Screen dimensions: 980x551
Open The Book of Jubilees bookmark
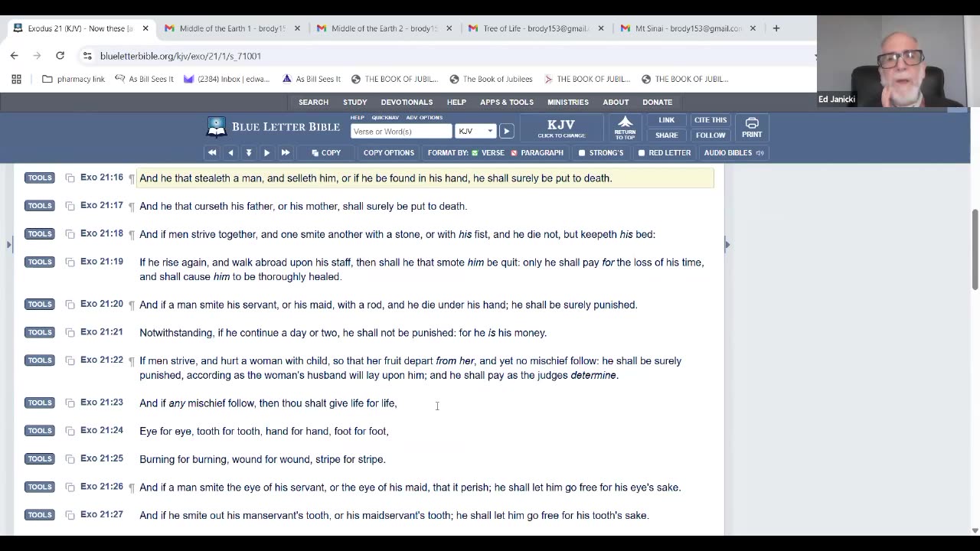coord(491,79)
